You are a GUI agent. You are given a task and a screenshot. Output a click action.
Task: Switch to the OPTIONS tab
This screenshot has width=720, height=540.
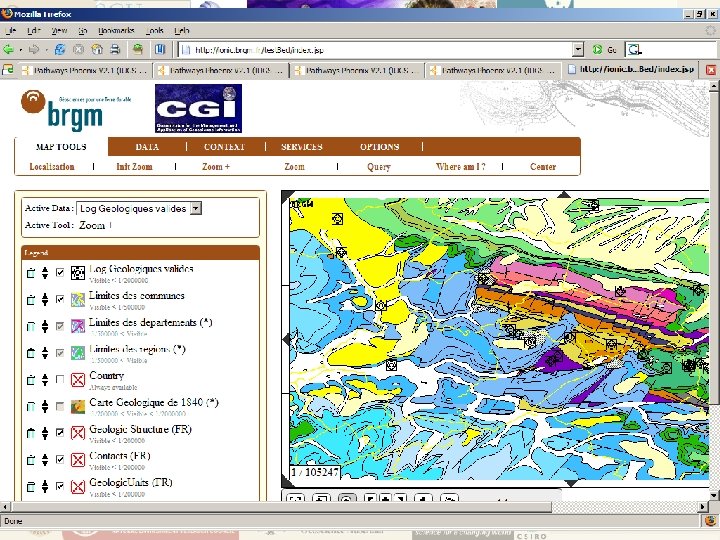(379, 147)
